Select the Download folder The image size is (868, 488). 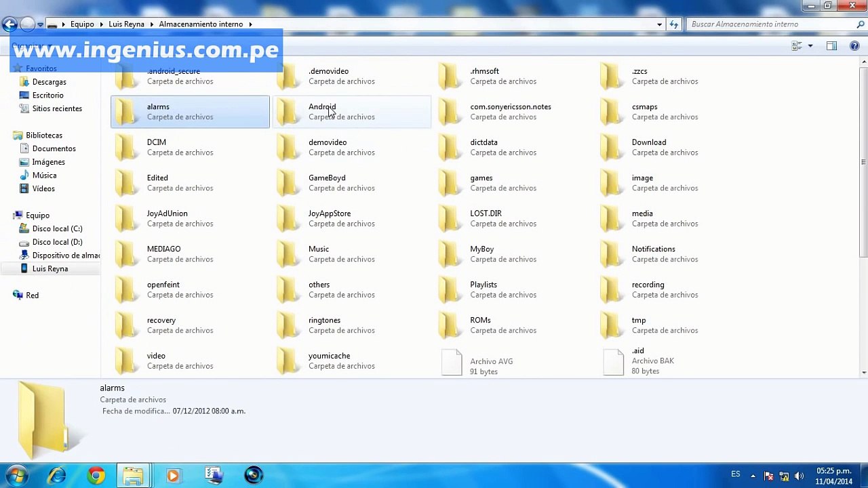coord(675,147)
